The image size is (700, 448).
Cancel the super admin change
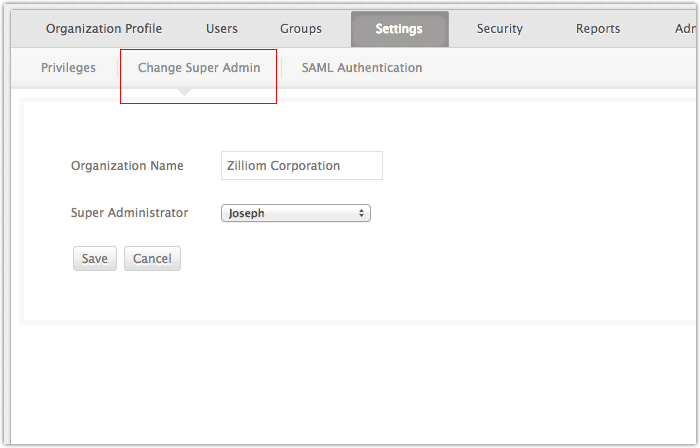pos(152,258)
